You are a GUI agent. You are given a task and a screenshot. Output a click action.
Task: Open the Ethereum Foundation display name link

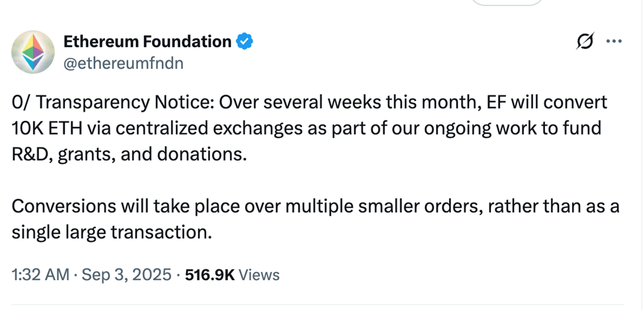pyautogui.click(x=147, y=42)
